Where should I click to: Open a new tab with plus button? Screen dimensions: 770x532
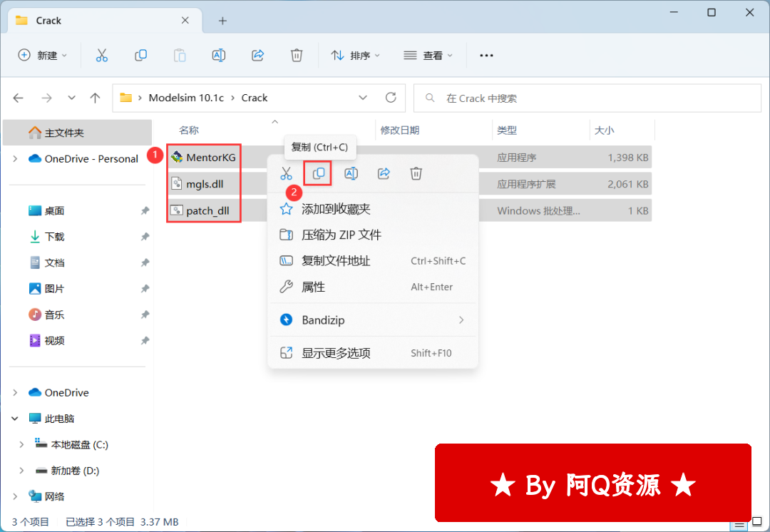(x=222, y=21)
